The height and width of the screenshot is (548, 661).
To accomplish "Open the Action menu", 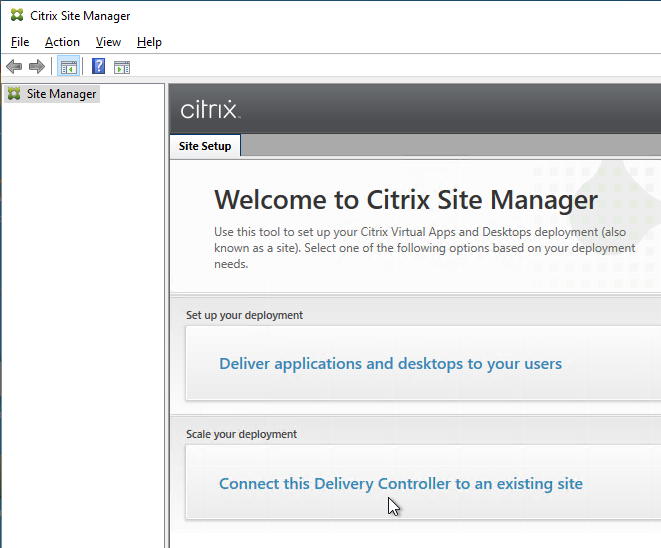I will click(62, 42).
